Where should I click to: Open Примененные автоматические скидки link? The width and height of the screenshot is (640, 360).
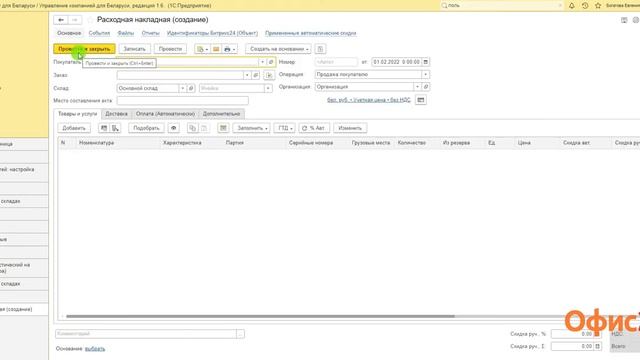pyautogui.click(x=311, y=33)
